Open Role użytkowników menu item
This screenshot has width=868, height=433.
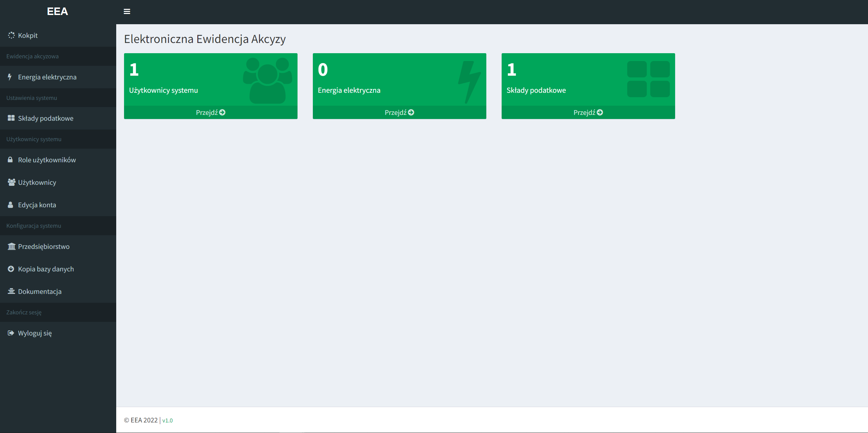tap(47, 160)
